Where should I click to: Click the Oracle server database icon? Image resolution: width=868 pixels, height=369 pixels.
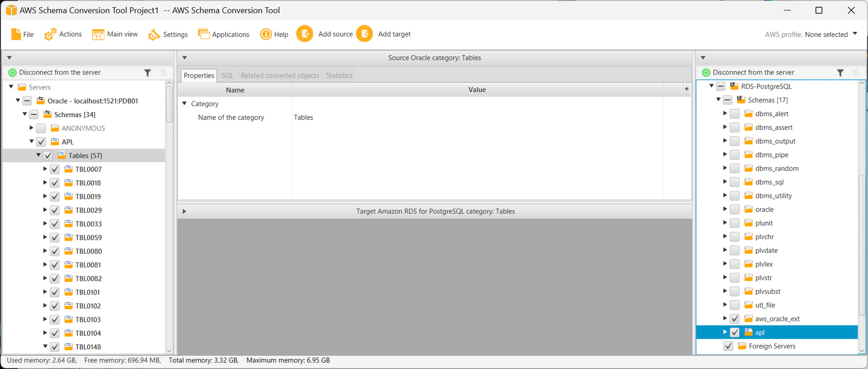pyautogui.click(x=40, y=101)
